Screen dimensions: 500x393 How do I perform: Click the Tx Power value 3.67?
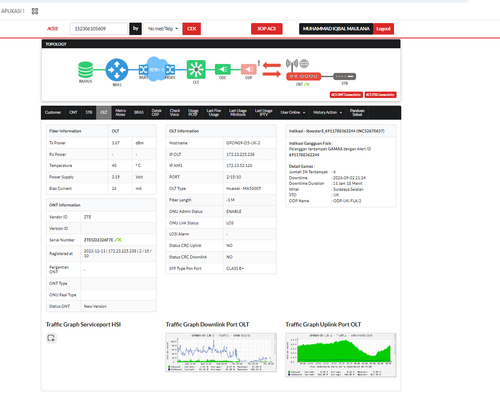(x=116, y=143)
